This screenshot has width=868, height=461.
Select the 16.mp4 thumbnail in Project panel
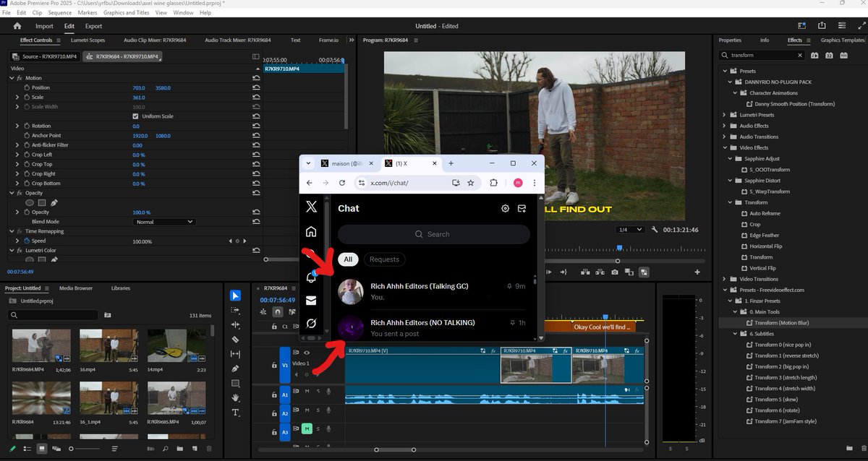click(x=109, y=346)
